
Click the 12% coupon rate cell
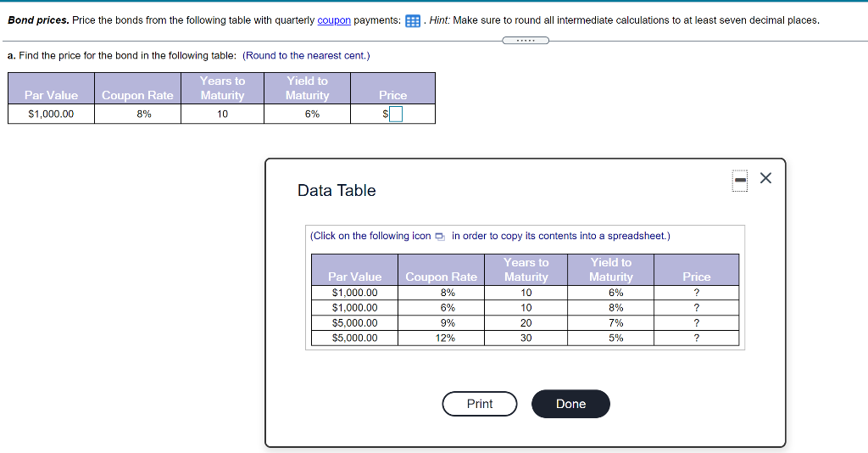point(445,338)
